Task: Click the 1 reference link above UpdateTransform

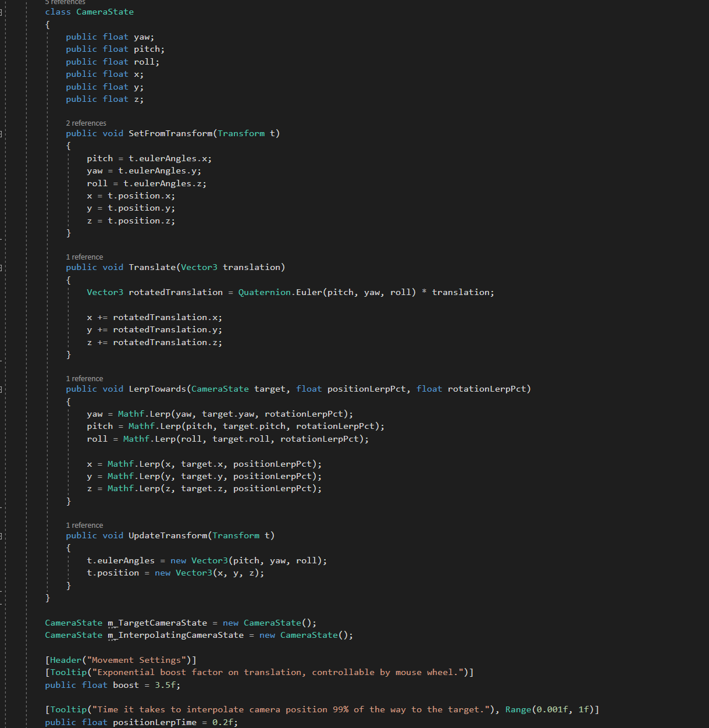Action: (x=84, y=525)
